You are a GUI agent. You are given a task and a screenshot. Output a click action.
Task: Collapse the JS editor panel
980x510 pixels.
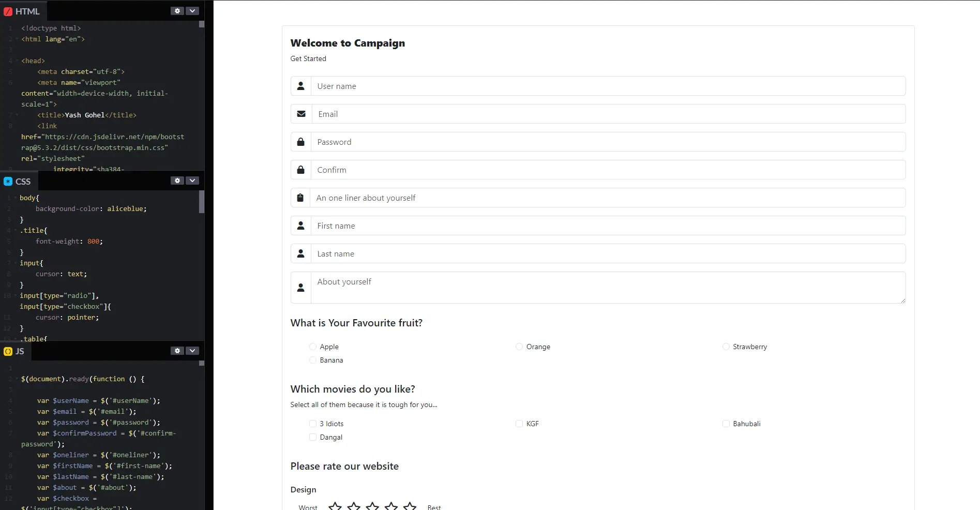[192, 351]
